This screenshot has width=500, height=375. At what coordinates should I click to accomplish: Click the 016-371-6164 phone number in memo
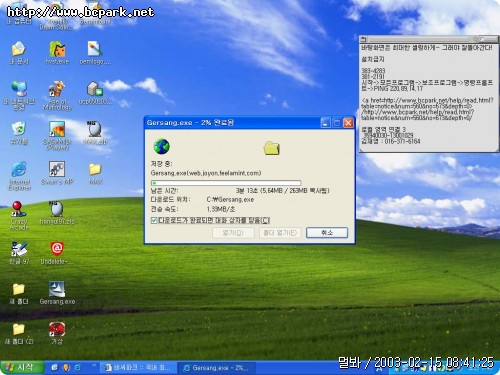point(402,141)
